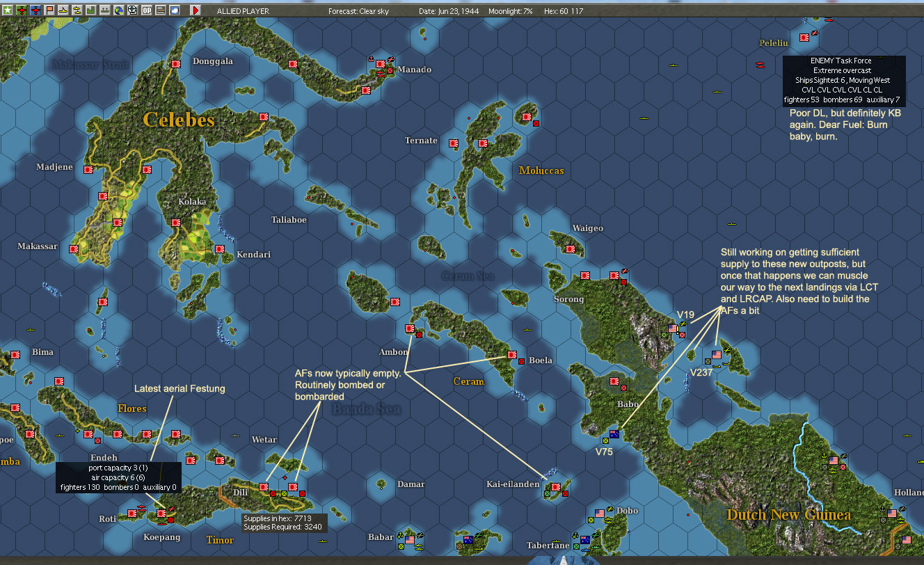Select the Japanese base flag at Boela
This screenshot has width=924, height=565.
click(512, 355)
